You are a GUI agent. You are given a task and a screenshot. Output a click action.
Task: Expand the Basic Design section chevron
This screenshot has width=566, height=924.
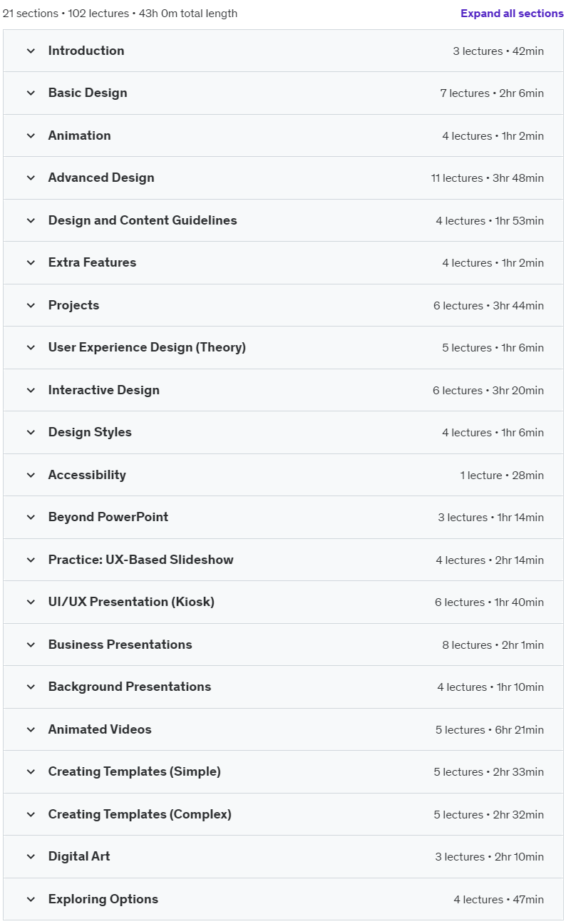tap(31, 93)
